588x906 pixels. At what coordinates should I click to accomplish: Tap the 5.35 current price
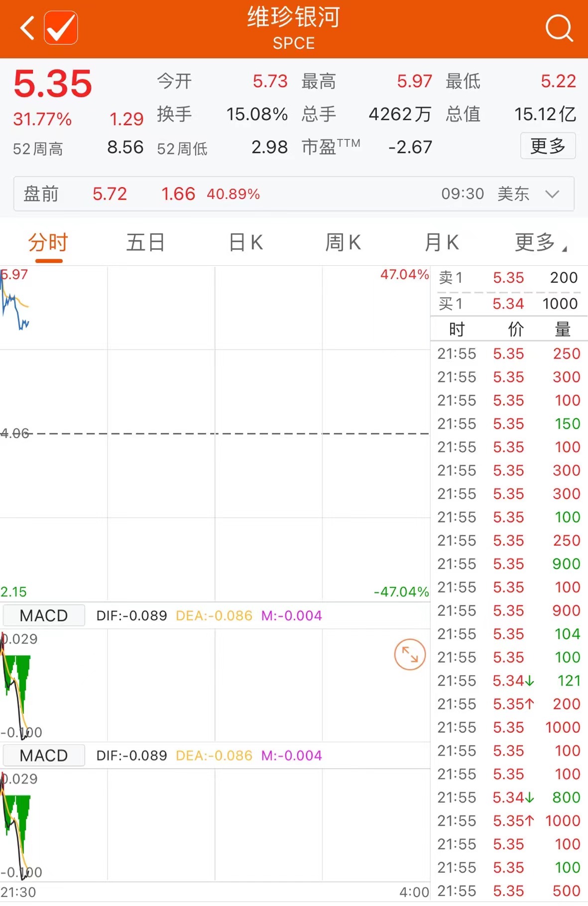click(x=53, y=84)
